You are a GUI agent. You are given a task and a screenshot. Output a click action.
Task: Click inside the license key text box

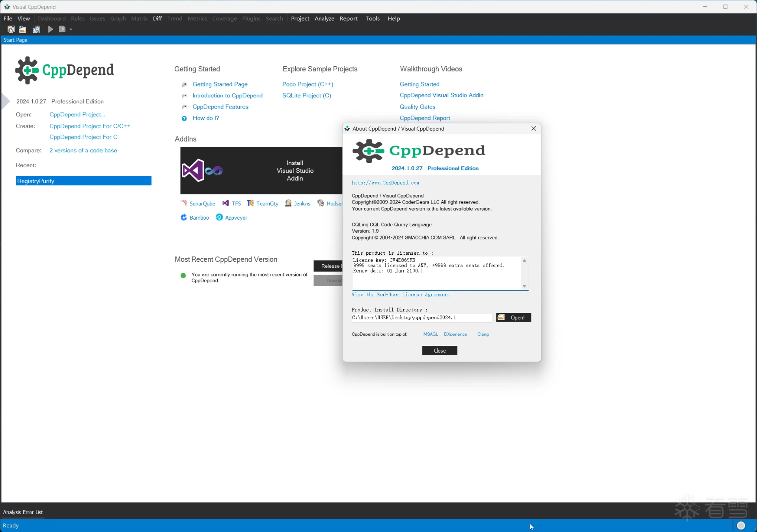[x=436, y=273]
